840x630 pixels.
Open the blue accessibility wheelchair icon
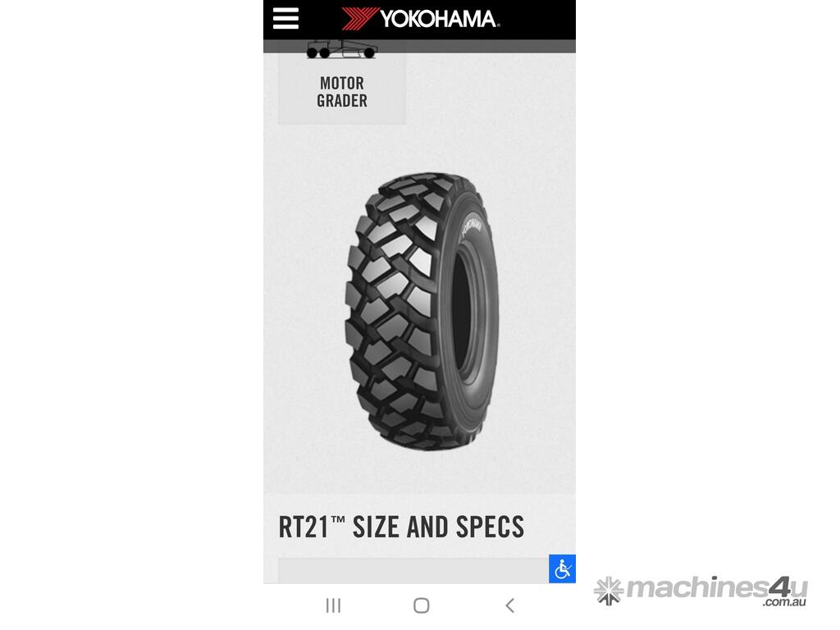562,569
